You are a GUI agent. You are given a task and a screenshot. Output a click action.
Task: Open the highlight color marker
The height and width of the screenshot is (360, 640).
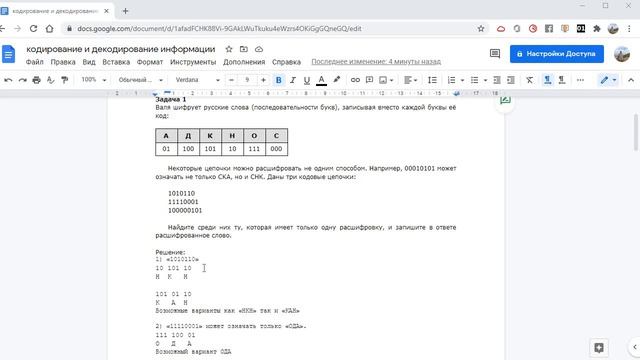coord(336,80)
